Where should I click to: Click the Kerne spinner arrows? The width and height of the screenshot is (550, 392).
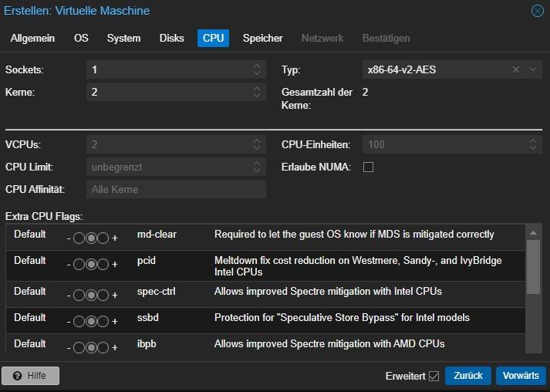pos(257,92)
